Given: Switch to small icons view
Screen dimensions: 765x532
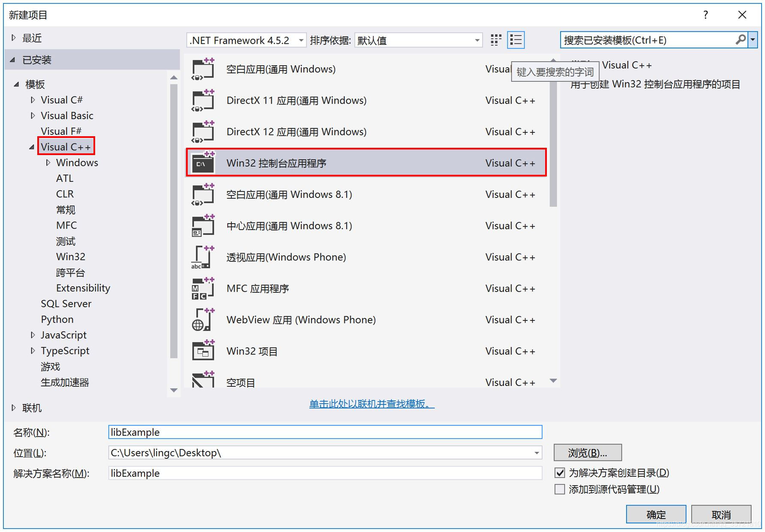Looking at the screenshot, I should [x=496, y=40].
